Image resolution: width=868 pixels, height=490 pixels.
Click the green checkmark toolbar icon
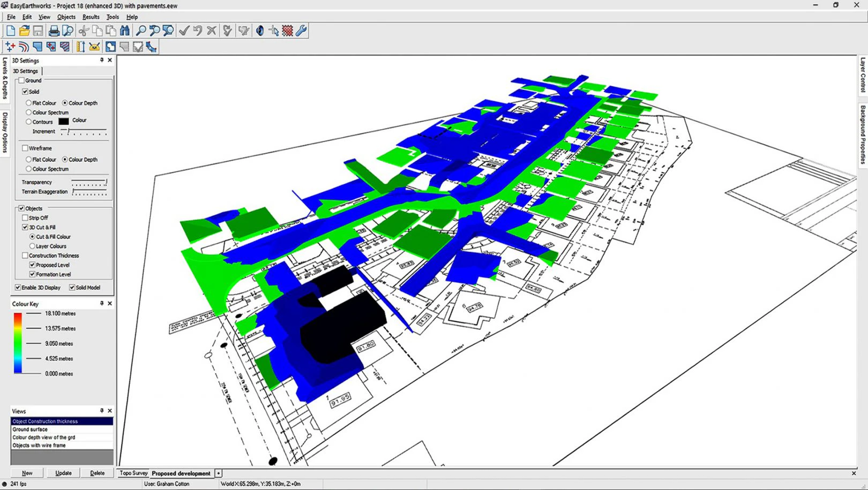point(184,31)
